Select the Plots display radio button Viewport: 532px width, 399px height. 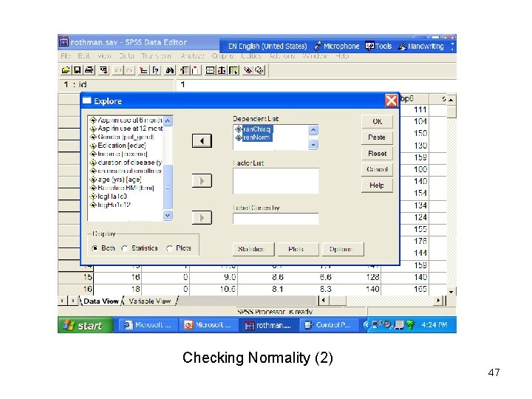coord(169,248)
